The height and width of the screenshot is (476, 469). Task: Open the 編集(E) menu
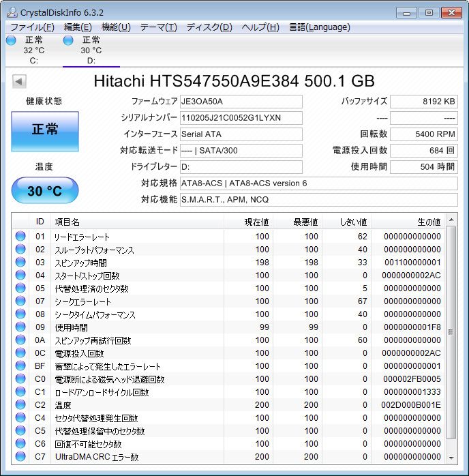78,27
